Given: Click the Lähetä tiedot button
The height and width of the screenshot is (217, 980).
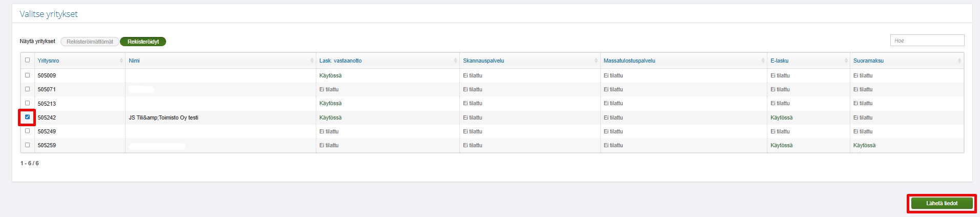Looking at the screenshot, I should point(942,203).
